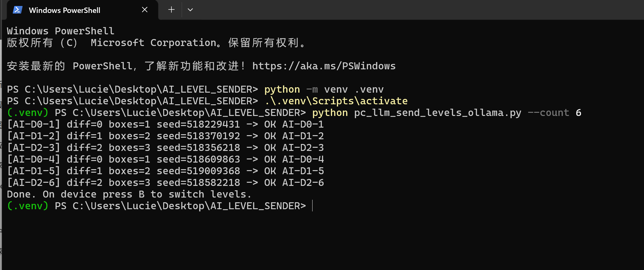Click seed=518370192 in the output
Screen dimensions: 644x270
(198, 136)
